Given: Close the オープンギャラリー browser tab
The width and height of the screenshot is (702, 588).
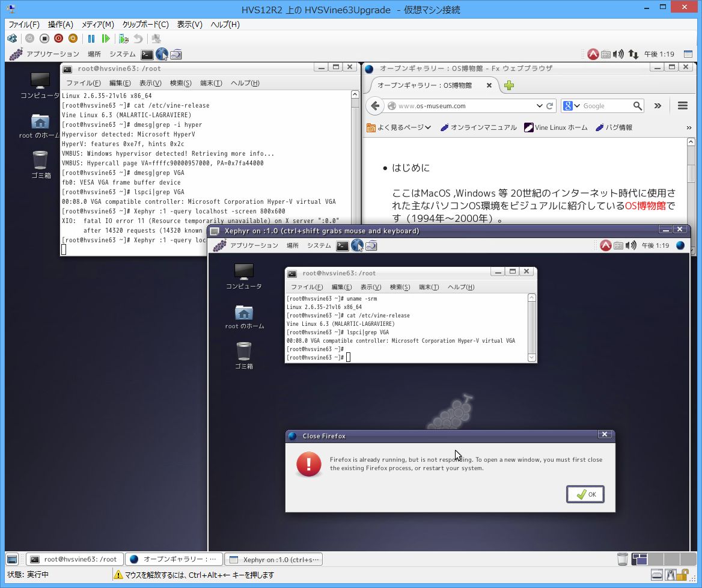Looking at the screenshot, I should [x=489, y=85].
